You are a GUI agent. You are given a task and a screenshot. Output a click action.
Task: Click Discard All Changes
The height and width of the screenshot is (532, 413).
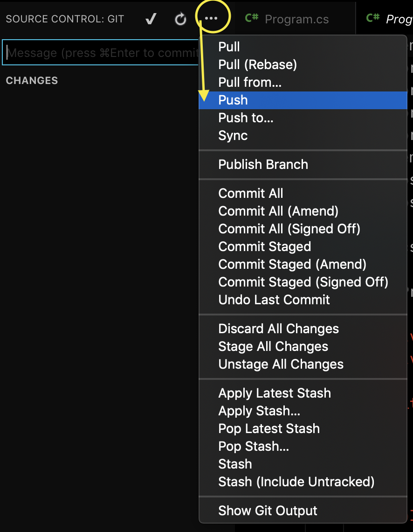278,329
